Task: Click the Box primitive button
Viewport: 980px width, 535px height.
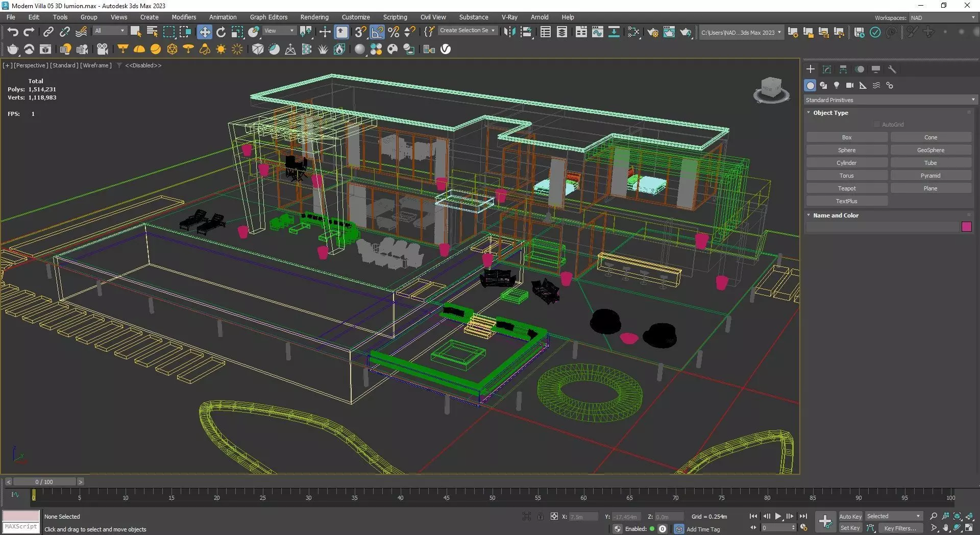Action: point(847,137)
